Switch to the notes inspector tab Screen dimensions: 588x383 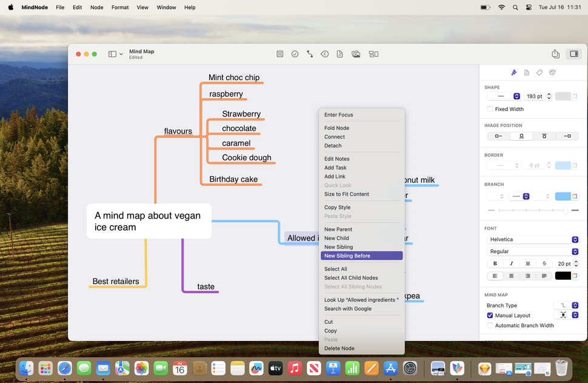coord(527,72)
